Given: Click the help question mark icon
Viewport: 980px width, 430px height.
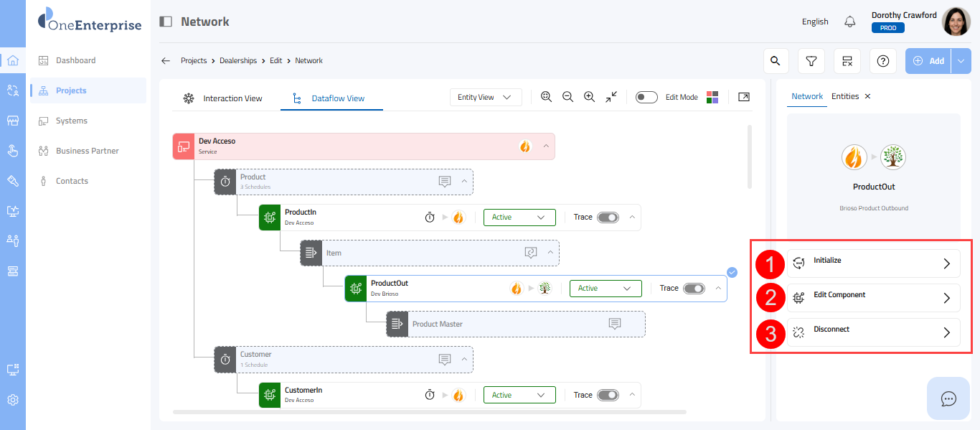Looking at the screenshot, I should click(883, 61).
